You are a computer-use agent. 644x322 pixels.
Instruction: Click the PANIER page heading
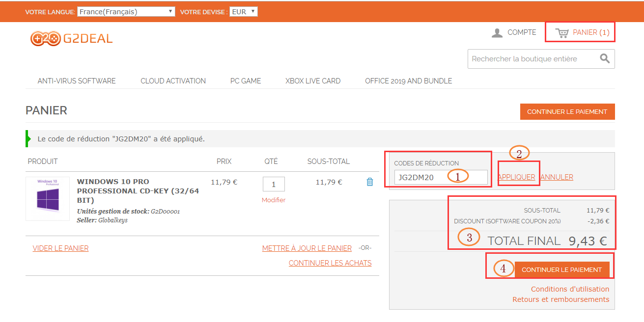[x=46, y=110]
